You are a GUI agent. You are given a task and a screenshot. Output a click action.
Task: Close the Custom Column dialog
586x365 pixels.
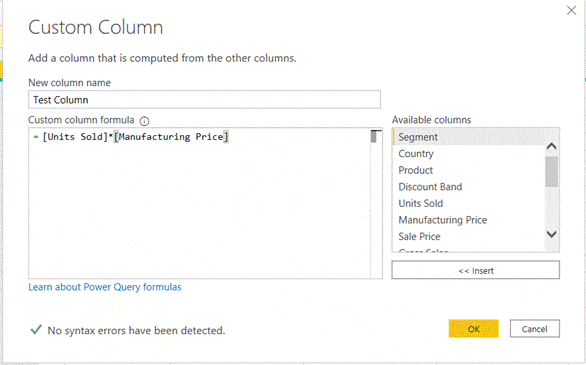pos(571,10)
